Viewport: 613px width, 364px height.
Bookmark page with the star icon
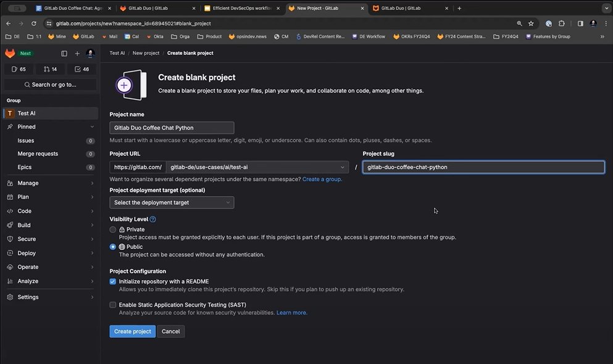pyautogui.click(x=531, y=23)
